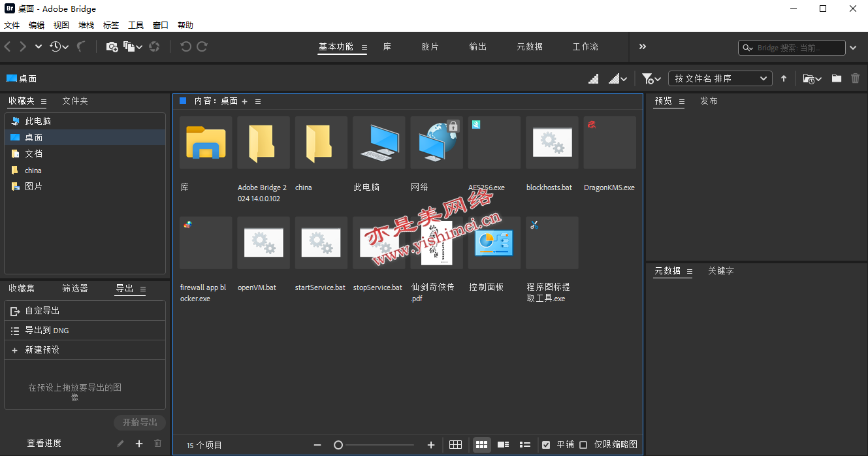Click the delete trash icon in the path bar
Image resolution: width=868 pixels, height=456 pixels.
click(x=856, y=78)
